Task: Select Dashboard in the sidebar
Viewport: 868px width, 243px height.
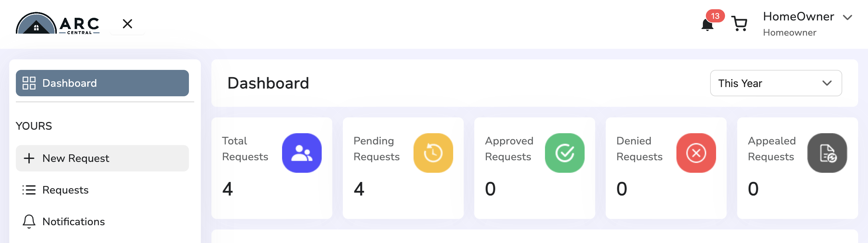Action: pyautogui.click(x=102, y=83)
